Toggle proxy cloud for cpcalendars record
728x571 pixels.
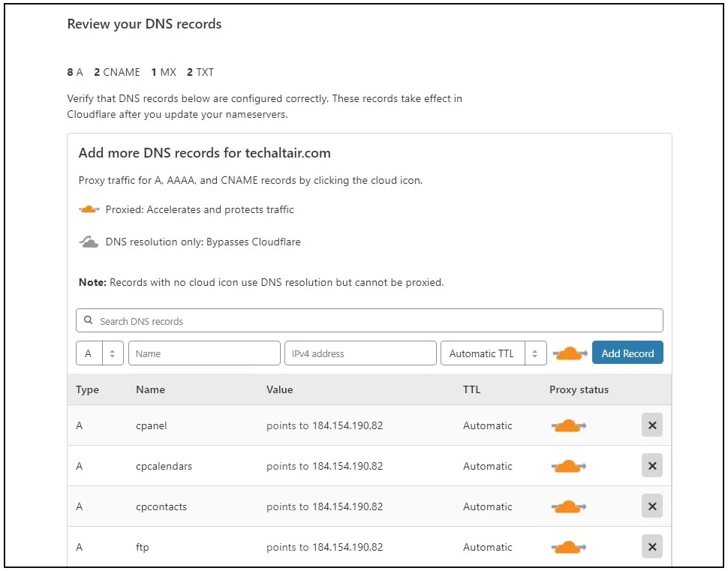point(568,466)
